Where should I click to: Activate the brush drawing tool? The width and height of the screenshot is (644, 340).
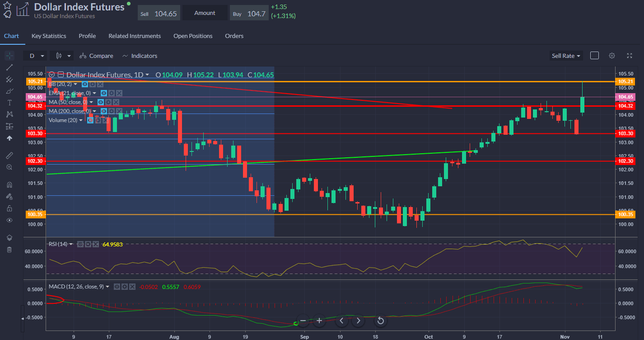point(9,91)
